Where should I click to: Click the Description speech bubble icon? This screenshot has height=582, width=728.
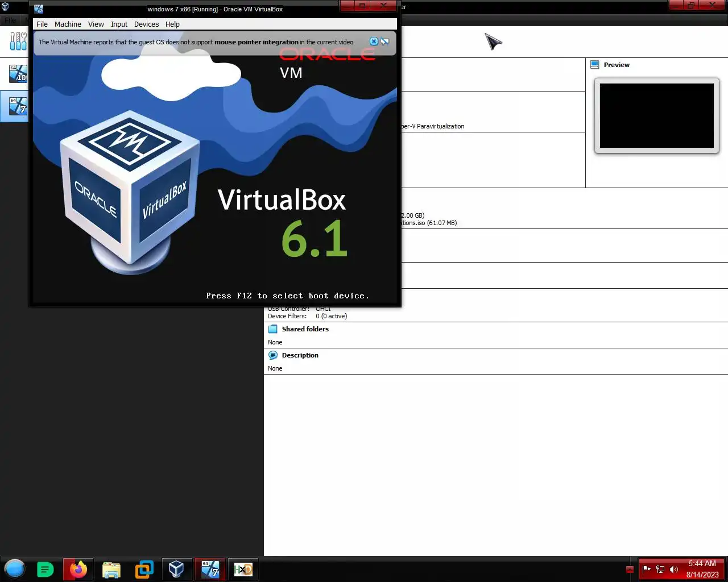pos(273,355)
